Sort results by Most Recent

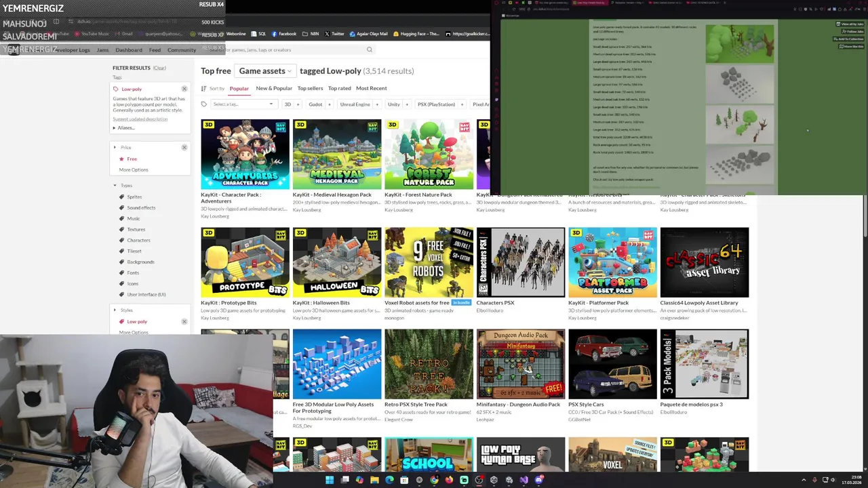(x=371, y=88)
